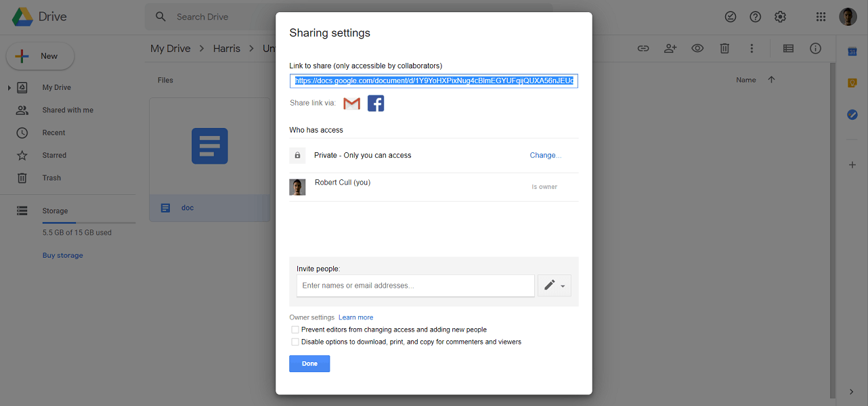868x406 pixels.
Task: Select the doc file thumbnail
Action: (210, 146)
